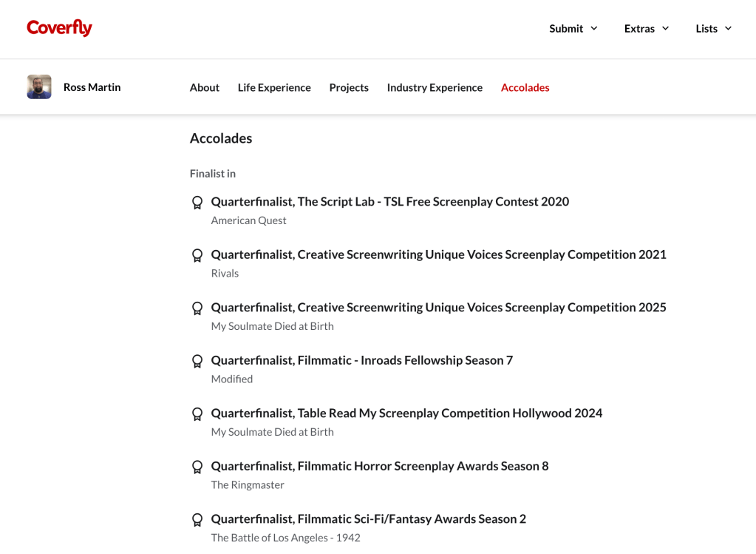Viewport: 756px width, 554px height.
Task: Expand the Extras dropdown menu
Action: (647, 29)
